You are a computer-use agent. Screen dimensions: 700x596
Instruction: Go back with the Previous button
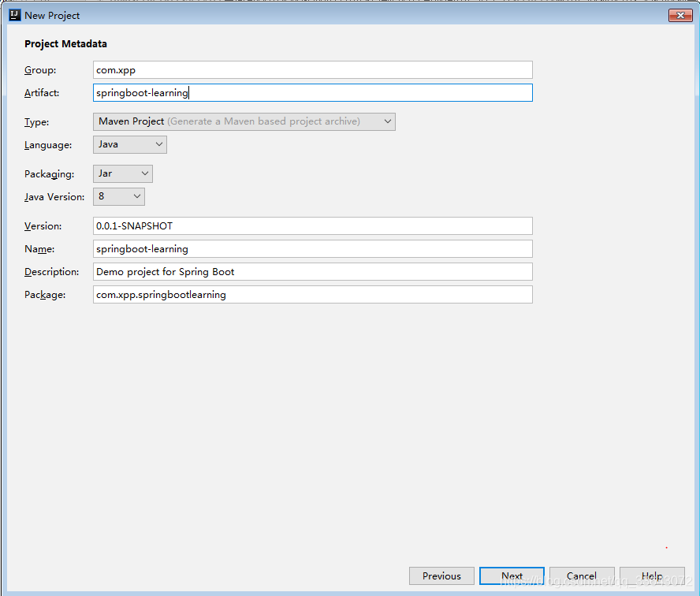tap(441, 576)
